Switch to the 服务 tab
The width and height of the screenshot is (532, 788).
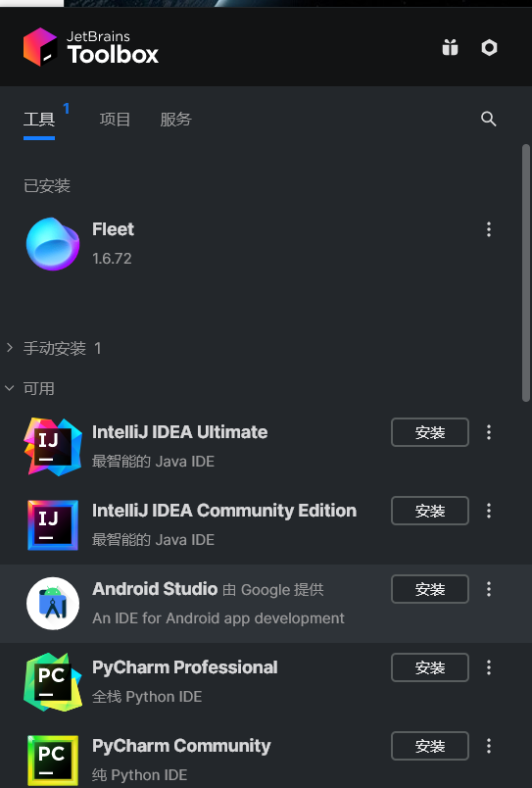175,120
